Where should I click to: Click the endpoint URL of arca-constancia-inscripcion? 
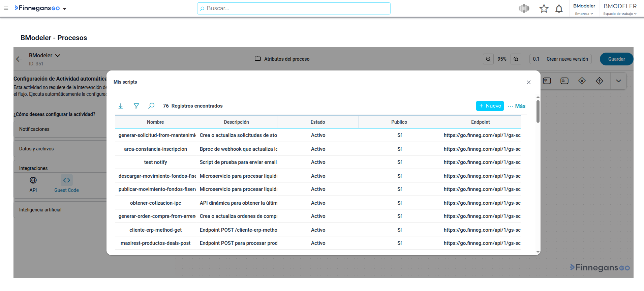coord(482,149)
